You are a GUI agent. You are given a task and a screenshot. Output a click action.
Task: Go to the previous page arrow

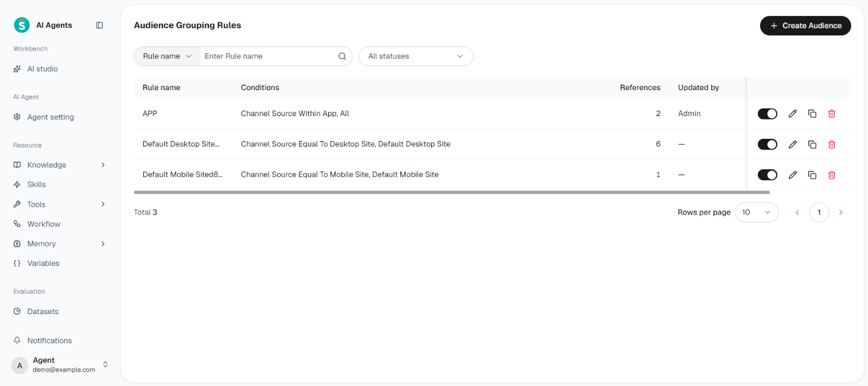(x=797, y=212)
